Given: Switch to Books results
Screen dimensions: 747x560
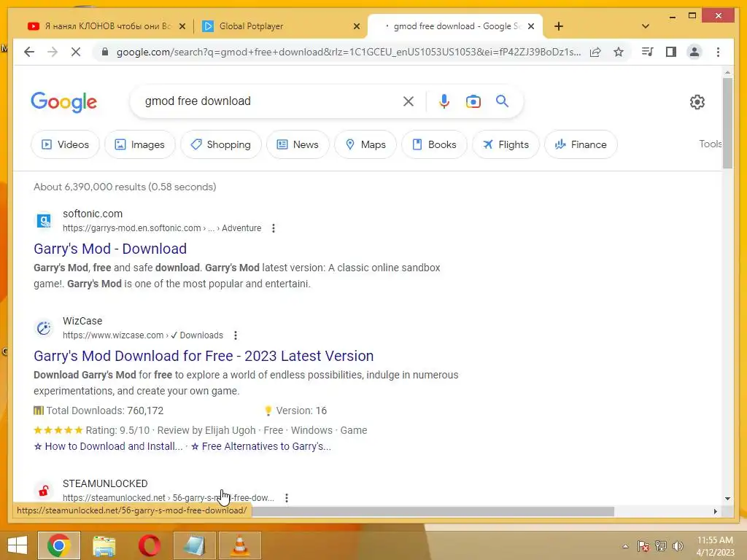Looking at the screenshot, I should point(434,144).
